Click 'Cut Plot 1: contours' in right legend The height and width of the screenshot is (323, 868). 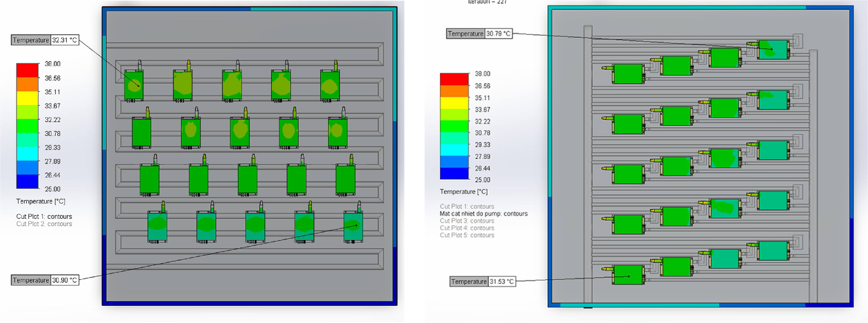pyautogui.click(x=467, y=206)
